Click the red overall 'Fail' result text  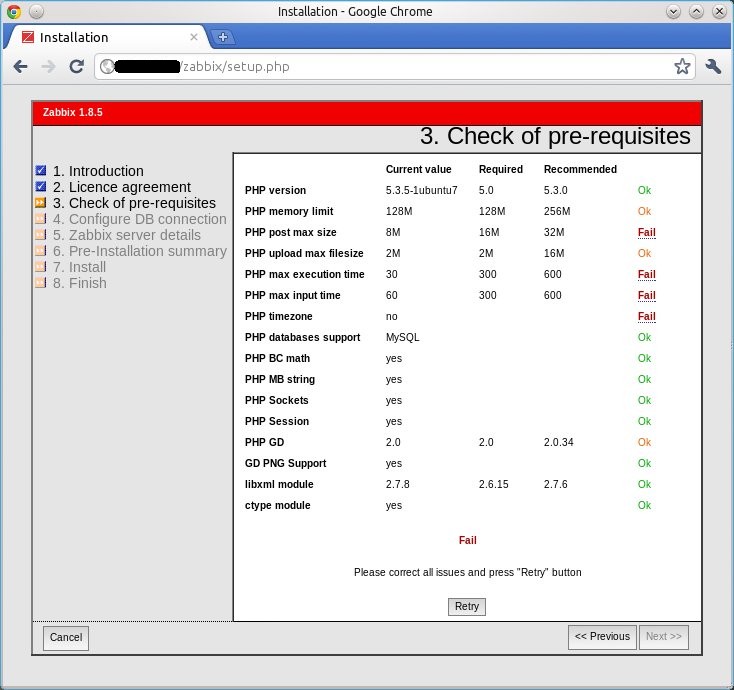click(x=468, y=540)
